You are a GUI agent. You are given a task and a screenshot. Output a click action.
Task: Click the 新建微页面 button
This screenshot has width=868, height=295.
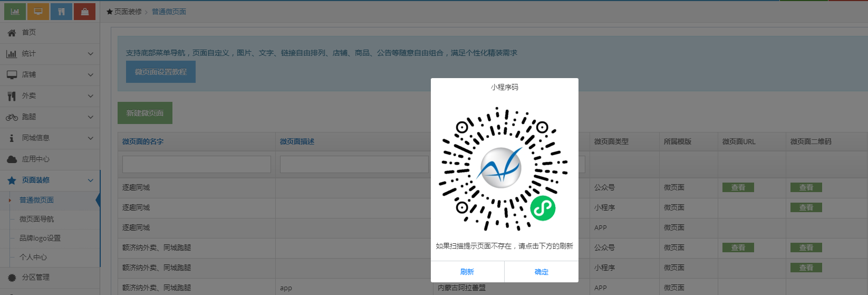pyautogui.click(x=145, y=113)
